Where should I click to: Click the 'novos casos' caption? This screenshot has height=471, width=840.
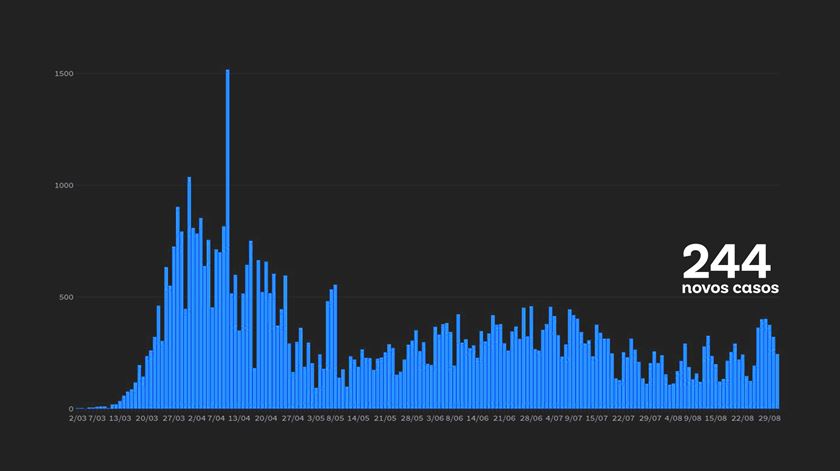[730, 288]
